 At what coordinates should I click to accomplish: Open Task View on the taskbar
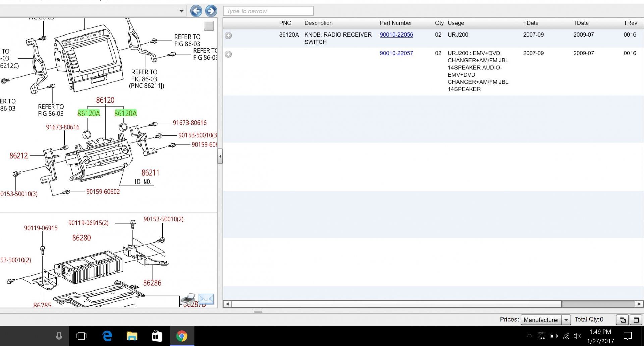click(82, 336)
